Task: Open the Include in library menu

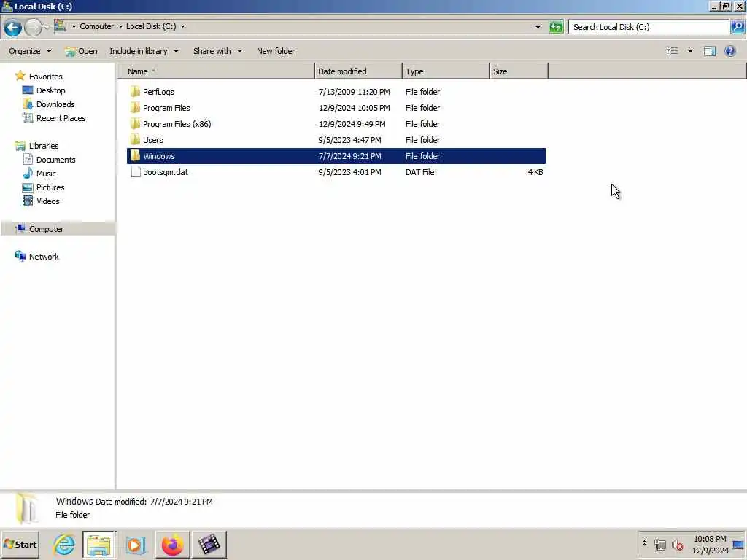Action: pyautogui.click(x=144, y=51)
